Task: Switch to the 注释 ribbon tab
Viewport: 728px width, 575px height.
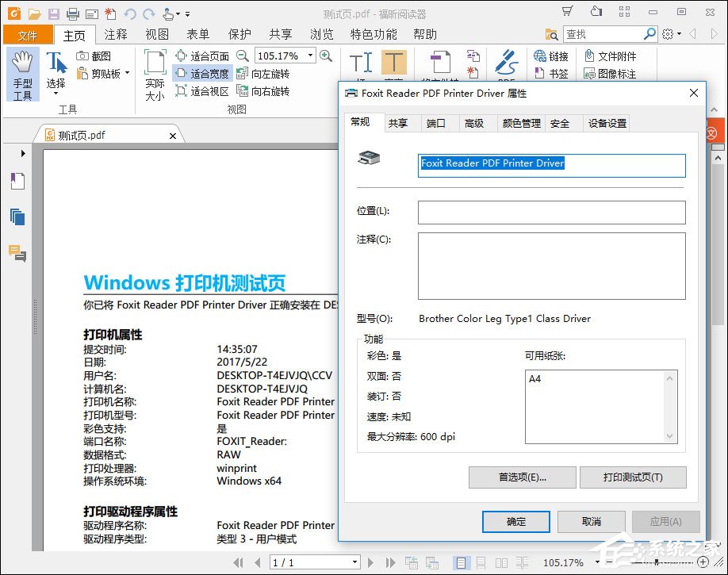Action: coord(116,35)
